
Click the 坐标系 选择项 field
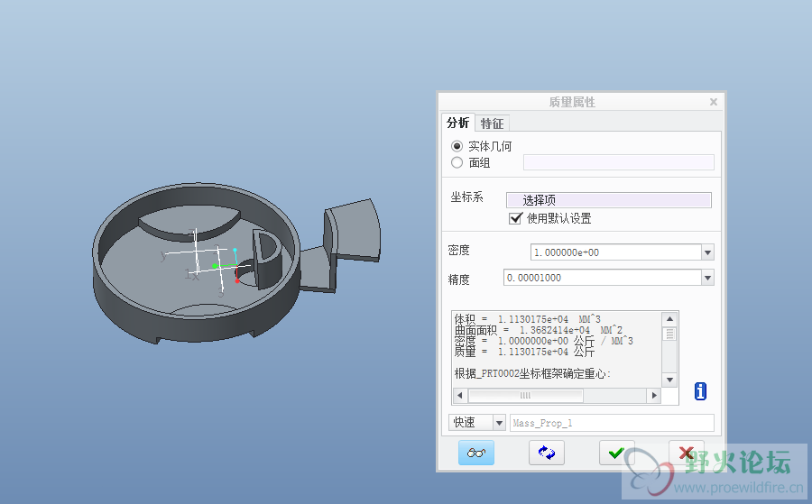[608, 200]
